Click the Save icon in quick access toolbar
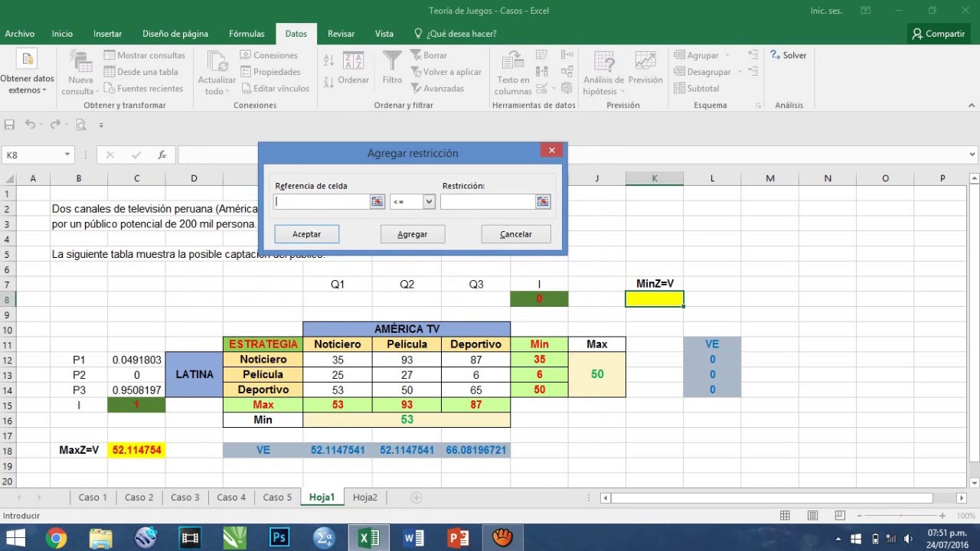This screenshot has height=551, width=980. point(10,125)
